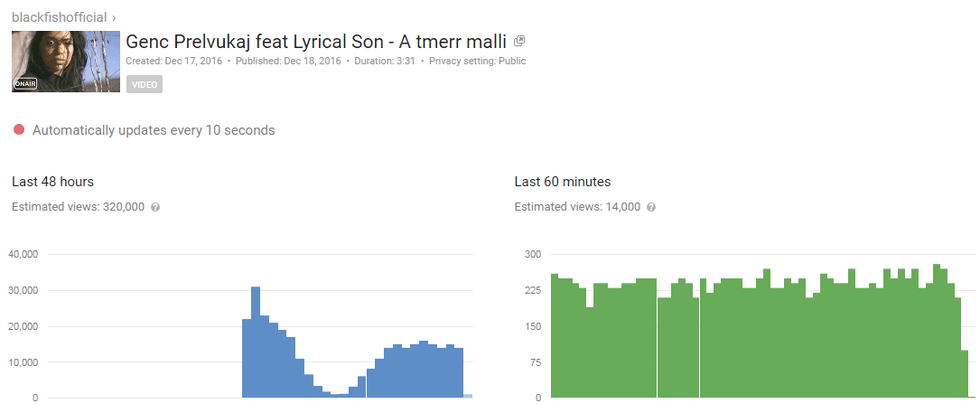Viewport: 980px width, 405px height.
Task: Click the light blue bar at 48-hour chart end
Action: (x=468, y=396)
